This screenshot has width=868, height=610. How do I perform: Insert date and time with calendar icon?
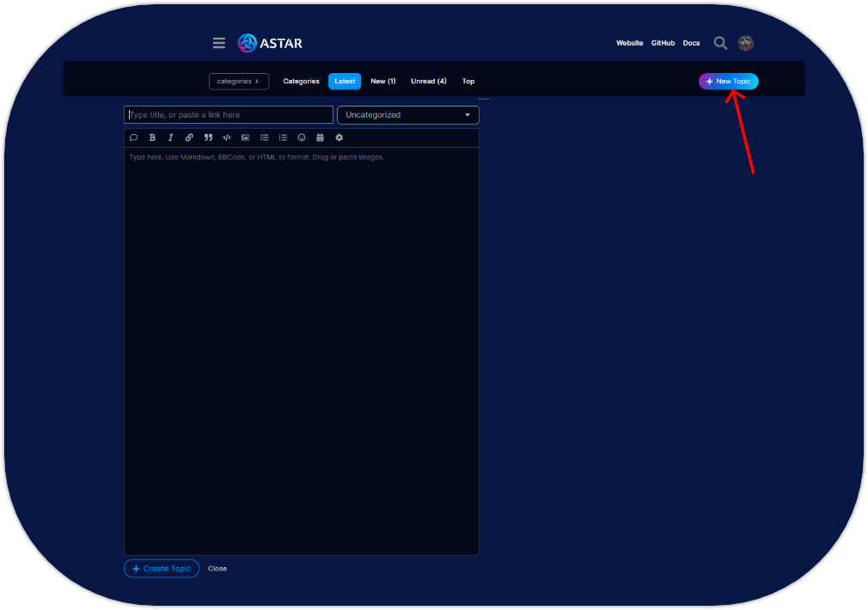tap(320, 137)
